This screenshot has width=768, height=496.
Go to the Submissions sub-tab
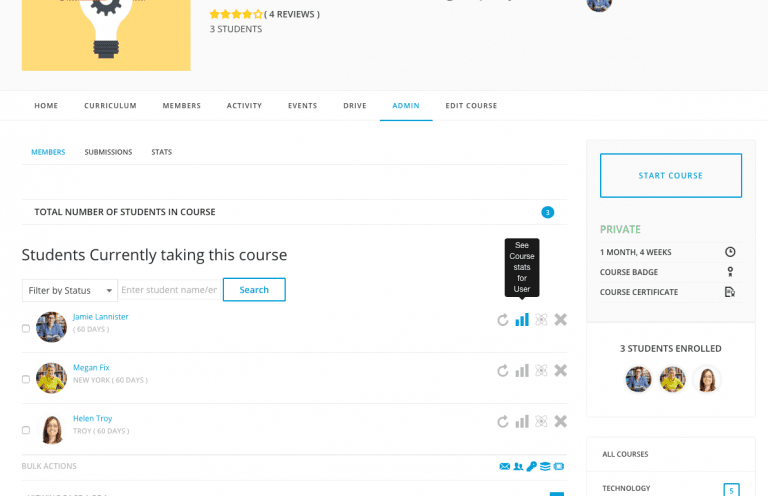(108, 152)
